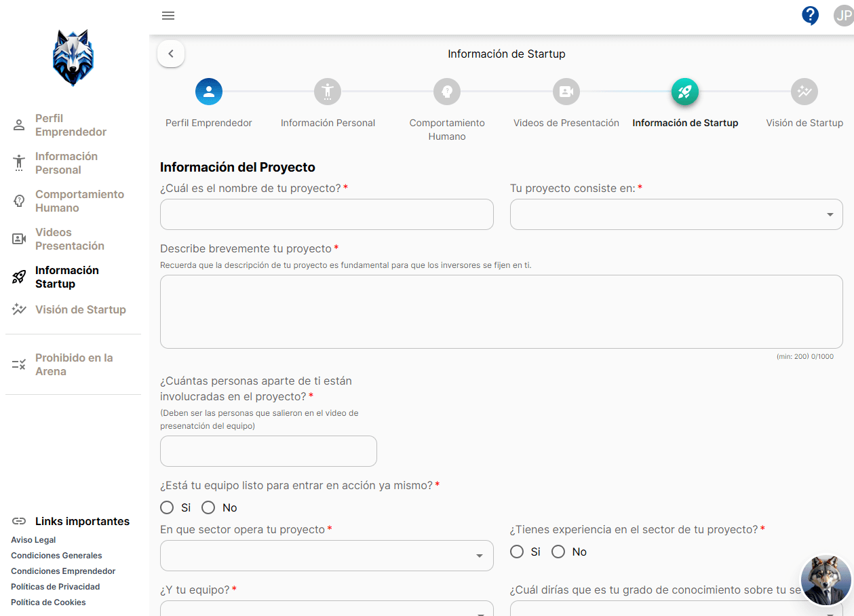This screenshot has width=854, height=616.
Task: Open the 'Tu proyecto consiste en' dropdown
Action: point(676,214)
